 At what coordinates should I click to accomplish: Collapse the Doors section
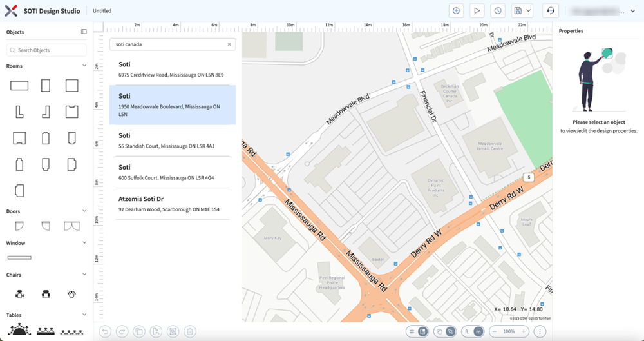click(84, 211)
